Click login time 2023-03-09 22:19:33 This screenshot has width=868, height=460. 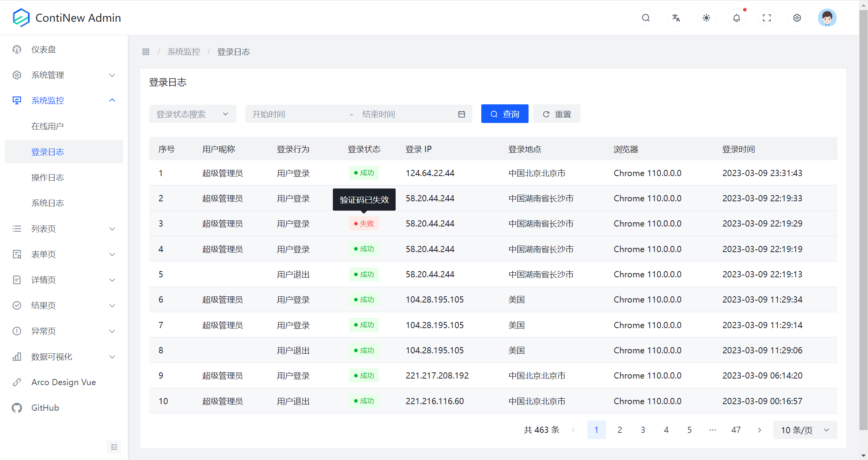point(762,198)
